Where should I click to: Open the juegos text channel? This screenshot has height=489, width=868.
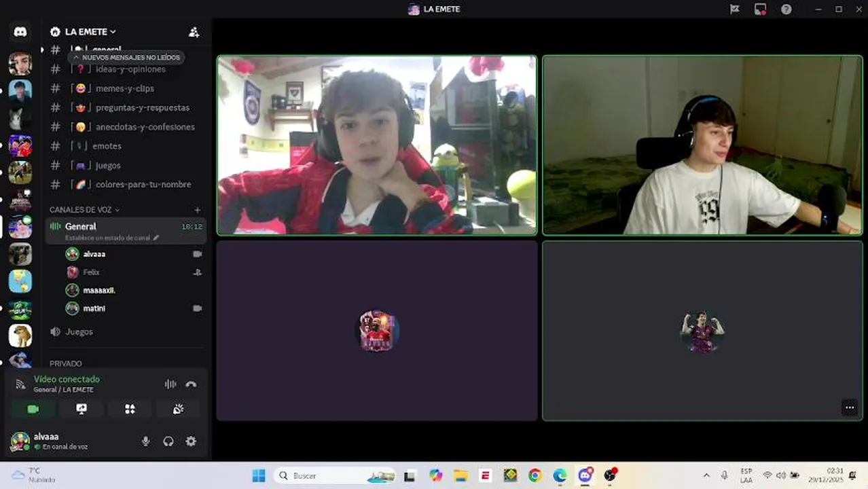[x=126, y=165]
